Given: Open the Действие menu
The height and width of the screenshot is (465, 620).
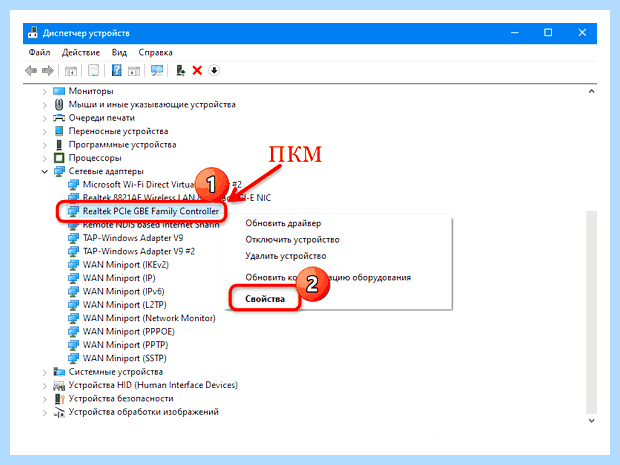Looking at the screenshot, I should coord(81,53).
